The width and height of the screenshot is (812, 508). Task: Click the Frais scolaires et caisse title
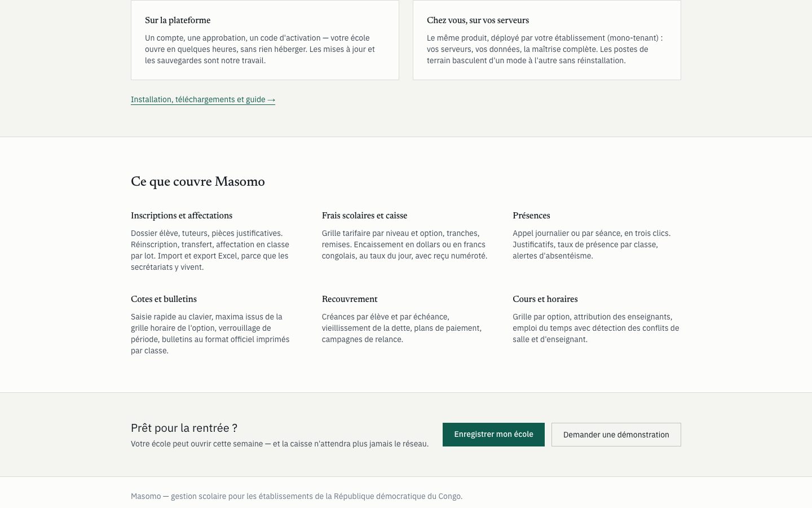[364, 216]
